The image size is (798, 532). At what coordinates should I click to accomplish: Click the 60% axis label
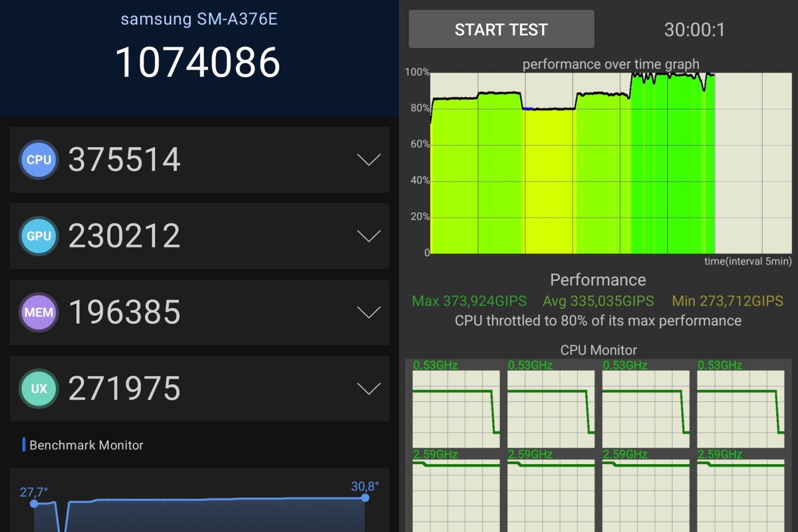click(420, 144)
